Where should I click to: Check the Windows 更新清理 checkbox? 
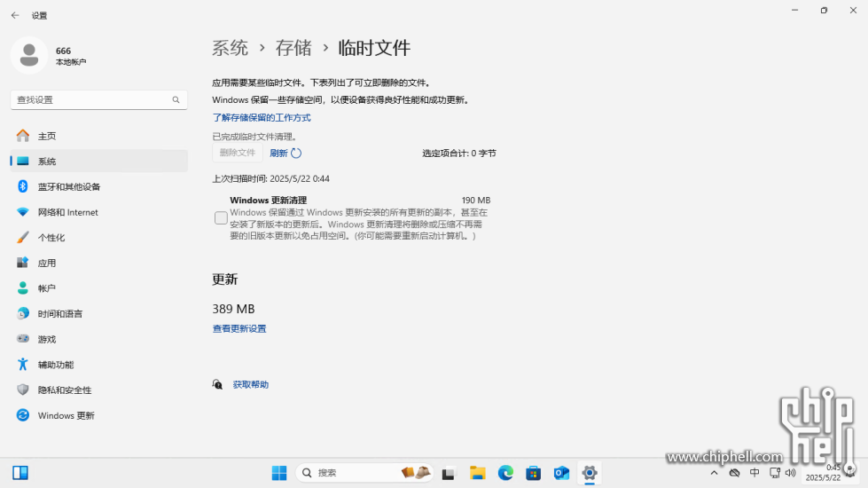221,217
